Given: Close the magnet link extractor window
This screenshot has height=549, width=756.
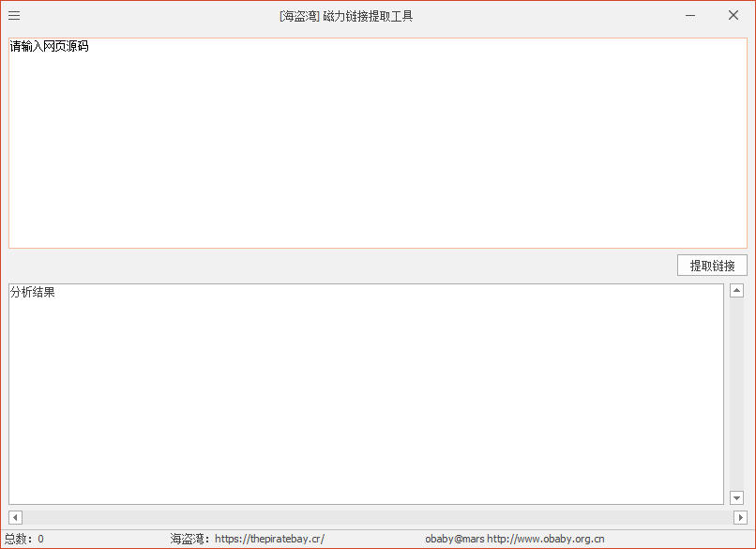Looking at the screenshot, I should [733, 15].
